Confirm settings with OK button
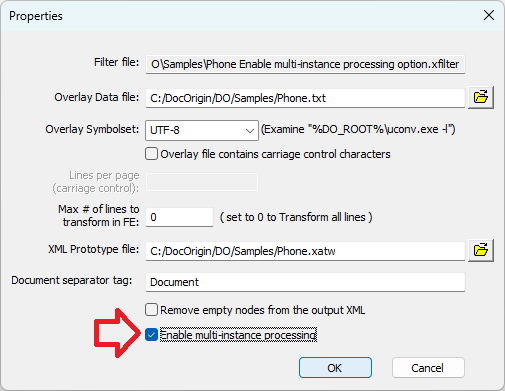Viewport: 505px width, 391px height. coord(335,368)
